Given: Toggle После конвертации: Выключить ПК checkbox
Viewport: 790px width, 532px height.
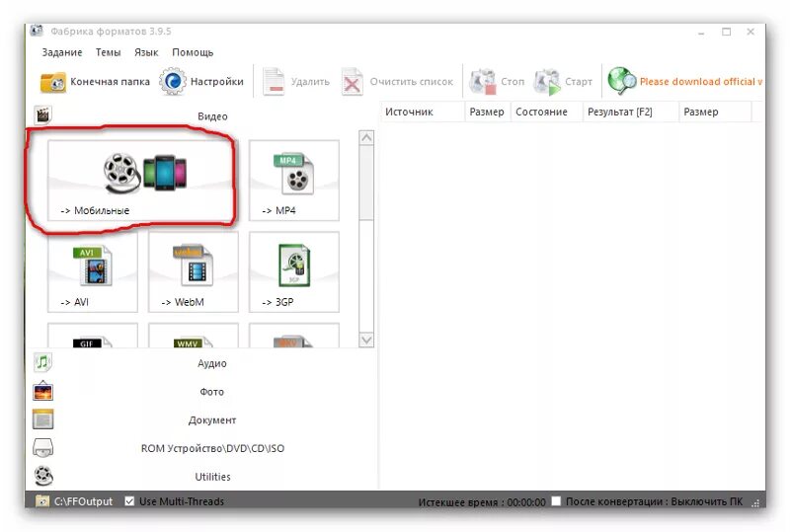Looking at the screenshot, I should [556, 501].
